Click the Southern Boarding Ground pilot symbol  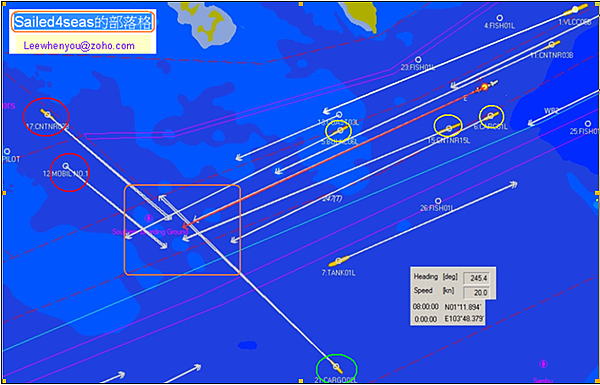(148, 219)
